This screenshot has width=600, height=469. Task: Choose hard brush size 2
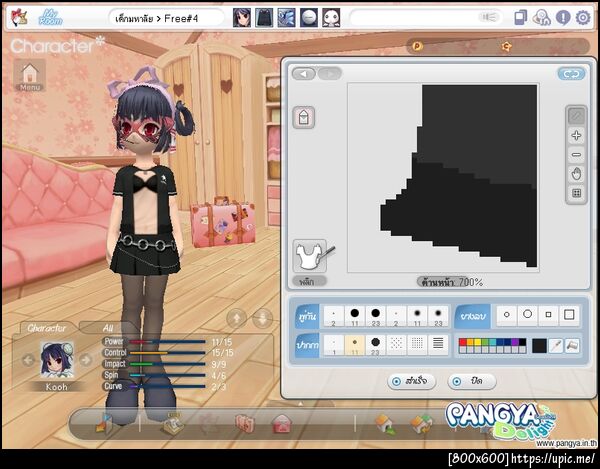(334, 316)
